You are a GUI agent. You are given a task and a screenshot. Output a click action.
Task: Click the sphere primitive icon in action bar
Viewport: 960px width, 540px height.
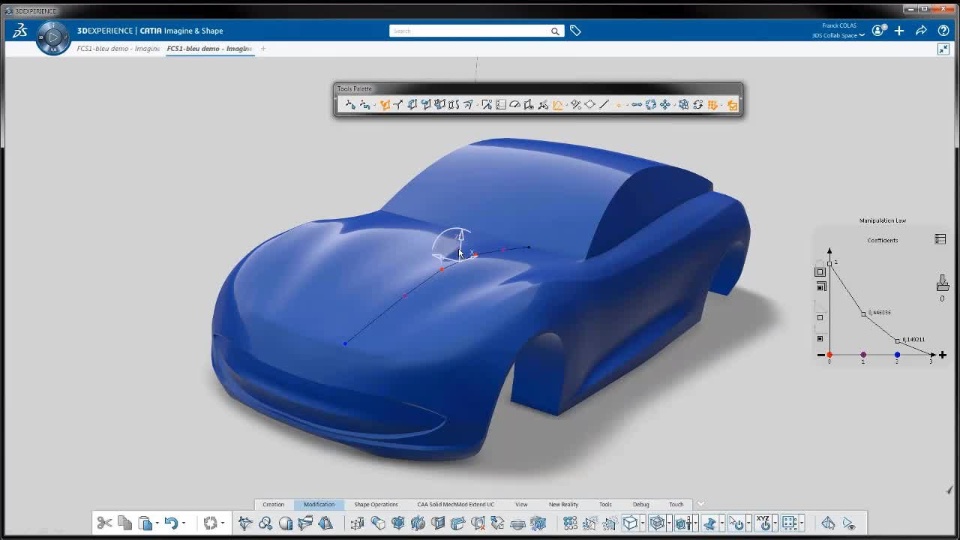pos(285,523)
